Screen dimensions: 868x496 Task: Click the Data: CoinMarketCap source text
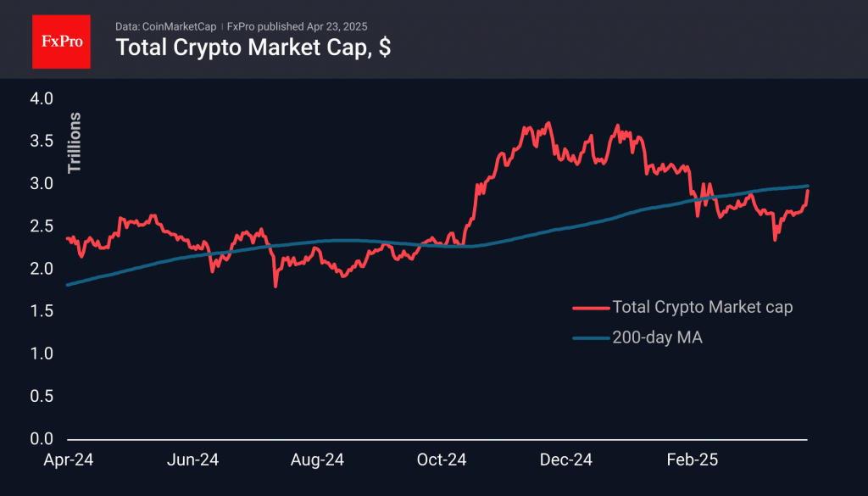pyautogui.click(x=167, y=25)
